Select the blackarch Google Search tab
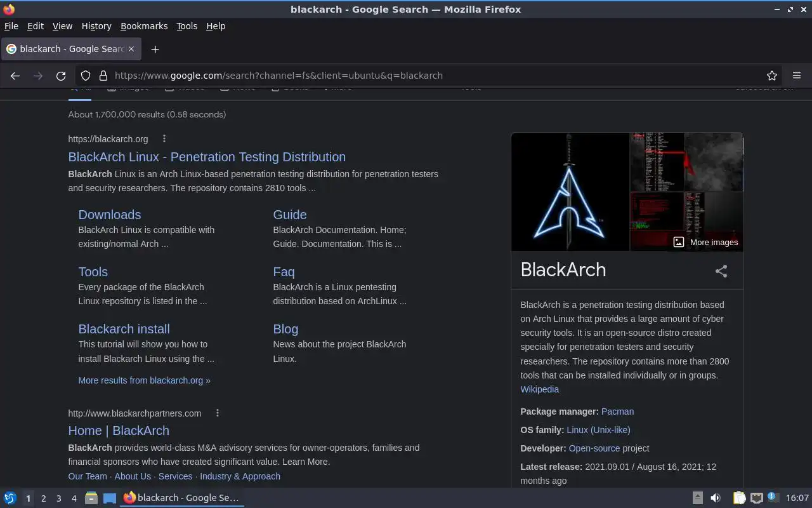The image size is (812, 508). point(71,49)
